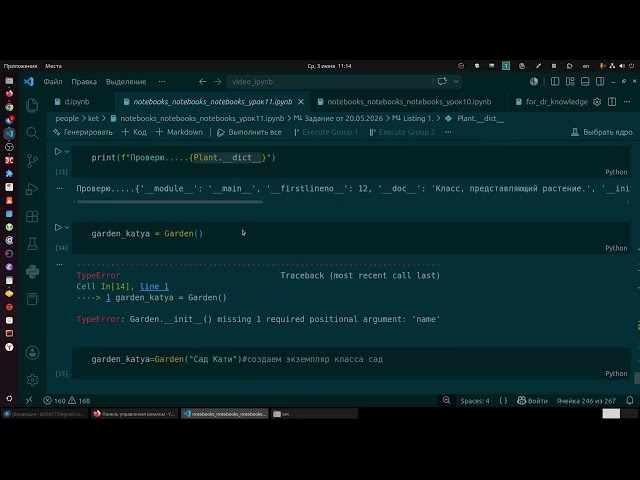Open the Run and Debug view
Screen dimensions: 640x480
[x=32, y=189]
